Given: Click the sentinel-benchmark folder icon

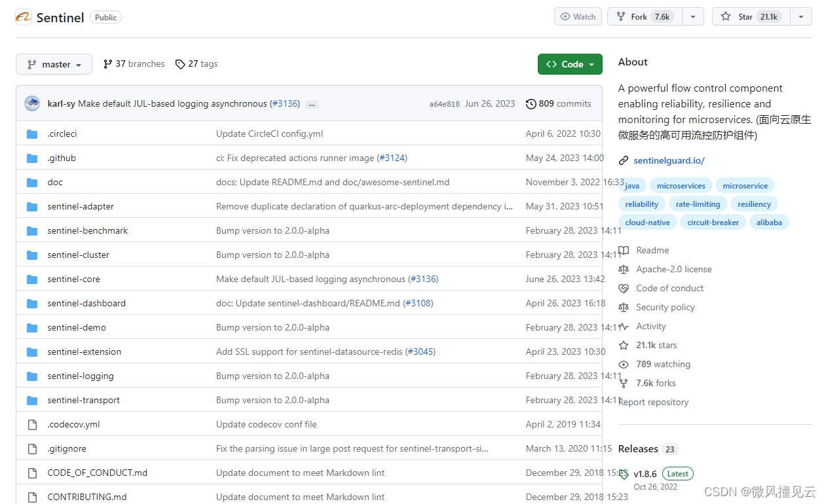Looking at the screenshot, I should tap(32, 231).
